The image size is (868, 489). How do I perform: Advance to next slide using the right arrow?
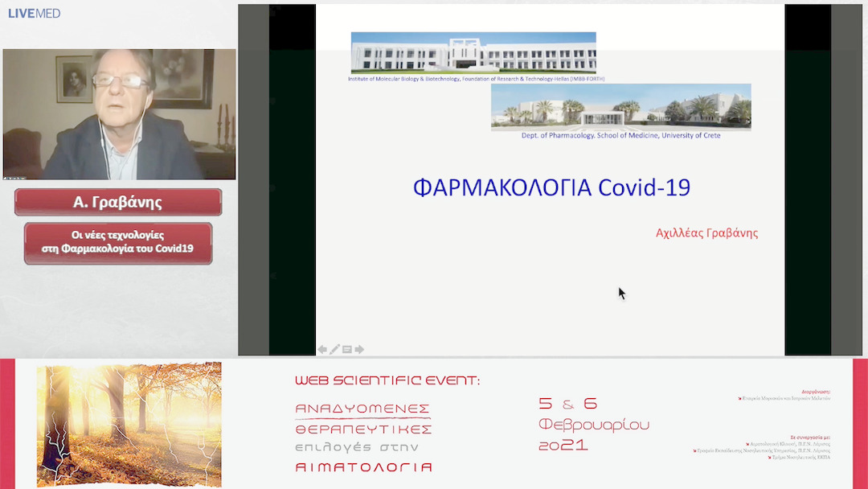(359, 349)
